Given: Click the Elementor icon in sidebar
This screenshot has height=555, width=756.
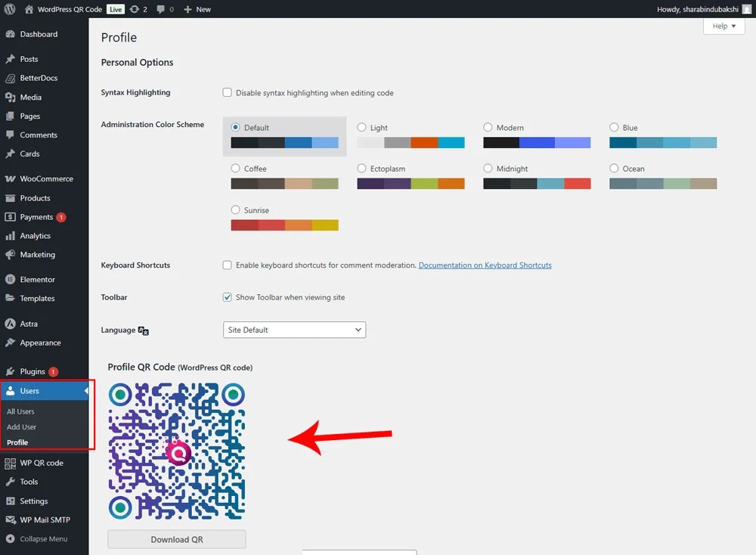Looking at the screenshot, I should point(10,280).
